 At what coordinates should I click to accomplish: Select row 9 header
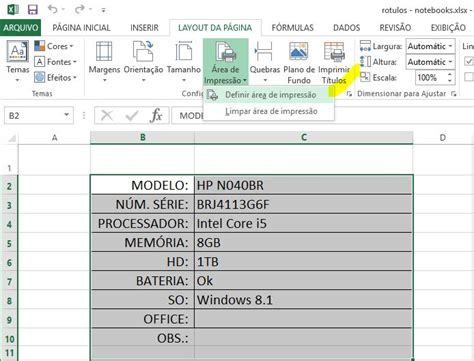(x=9, y=319)
